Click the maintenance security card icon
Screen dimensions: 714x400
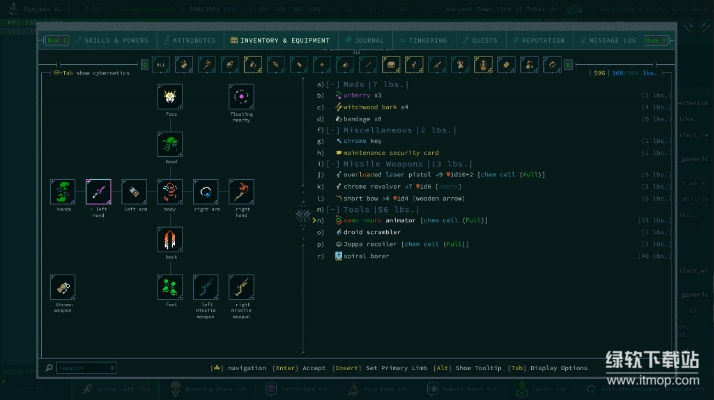tap(338, 153)
